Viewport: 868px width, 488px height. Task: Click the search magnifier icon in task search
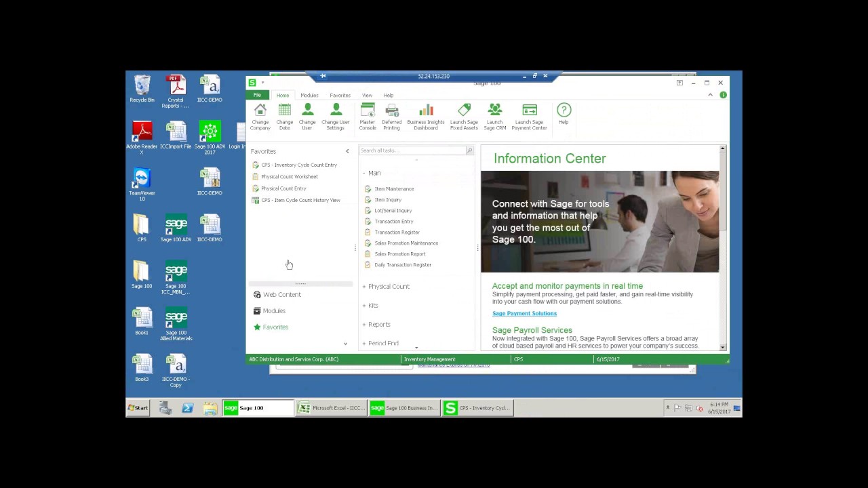[469, 150]
